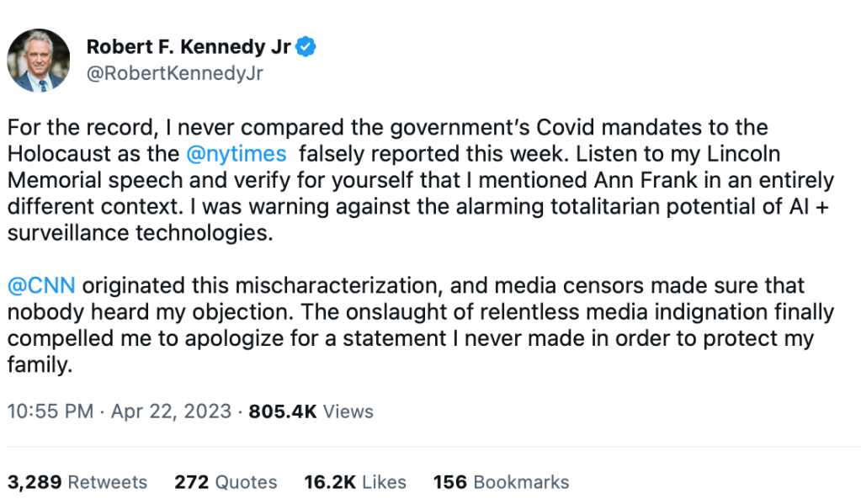The width and height of the screenshot is (861, 504).
Task: Open the 272 Quotes list
Action: click(x=226, y=482)
